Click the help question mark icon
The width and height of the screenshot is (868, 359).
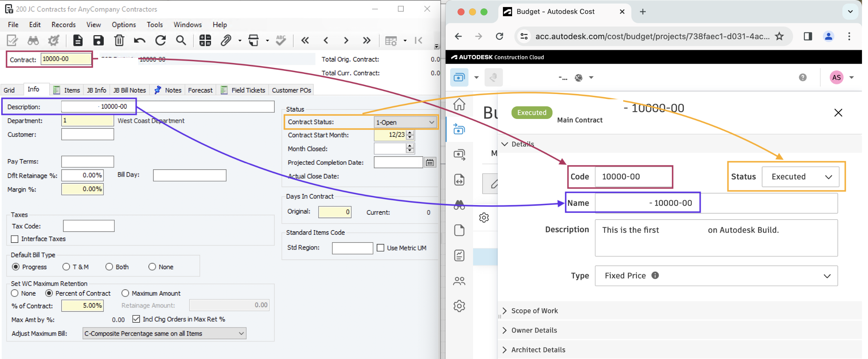pos(803,77)
